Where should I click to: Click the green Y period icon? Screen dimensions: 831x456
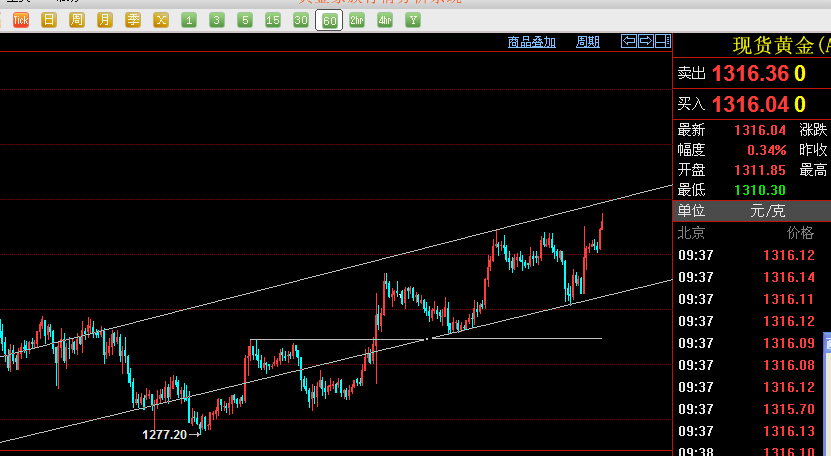413,20
